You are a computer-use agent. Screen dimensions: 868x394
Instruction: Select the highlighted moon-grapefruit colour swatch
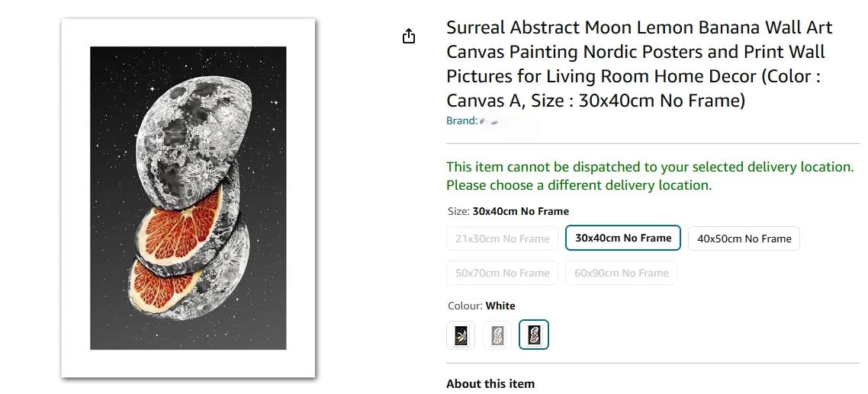534,335
